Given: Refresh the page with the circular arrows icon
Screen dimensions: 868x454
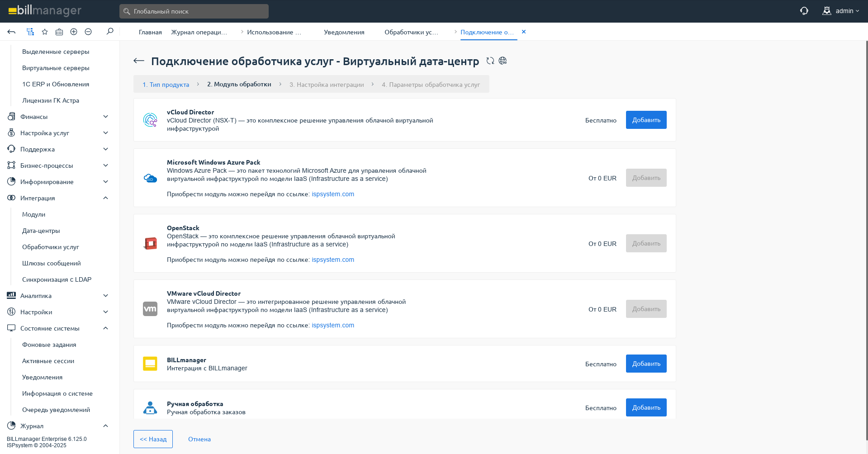Looking at the screenshot, I should coord(490,61).
